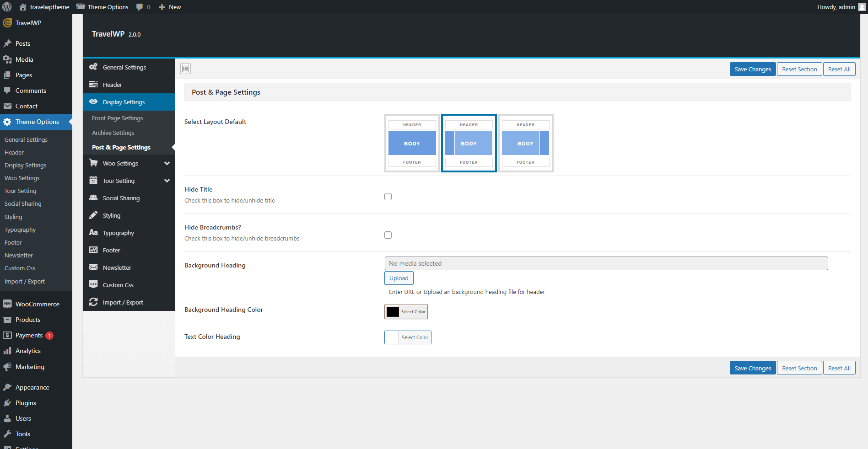Click the WooCommerce icon in sidebar
This screenshot has height=449, width=868.
point(7,304)
